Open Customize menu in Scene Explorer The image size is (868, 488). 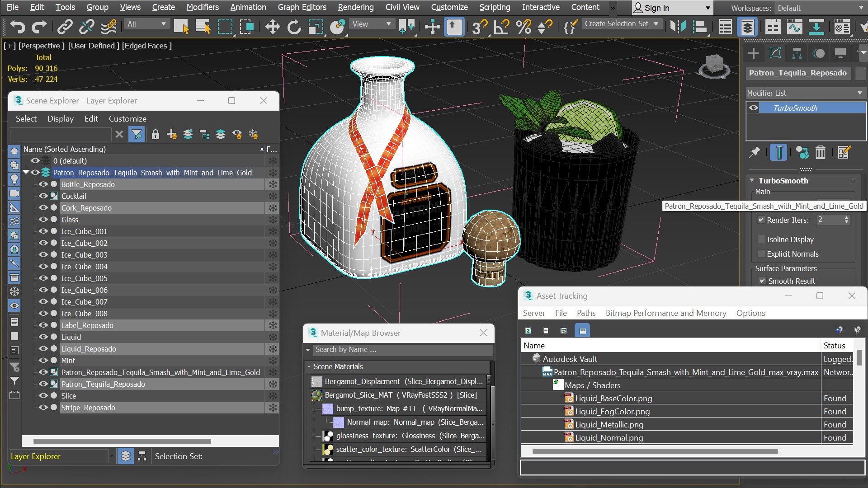pyautogui.click(x=127, y=119)
